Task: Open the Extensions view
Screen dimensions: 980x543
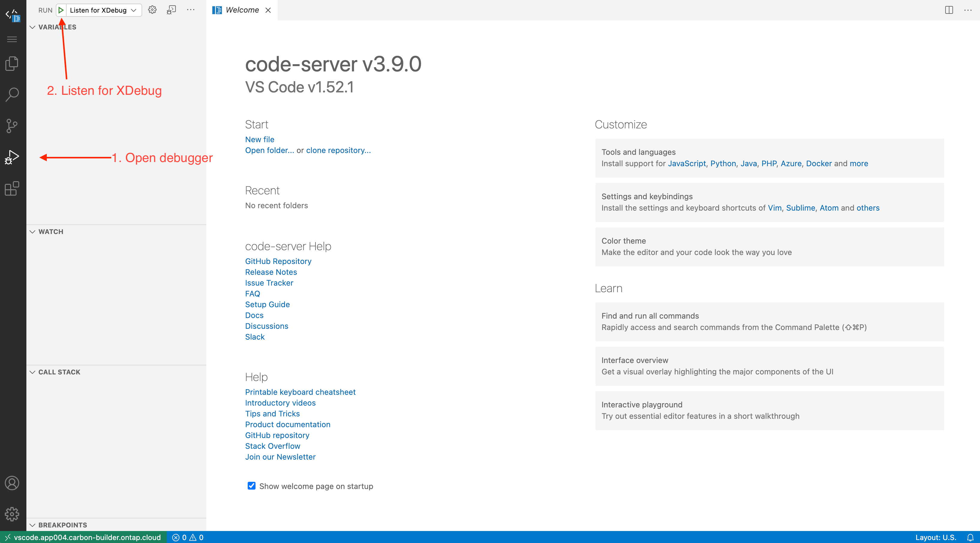Action: pyautogui.click(x=12, y=188)
